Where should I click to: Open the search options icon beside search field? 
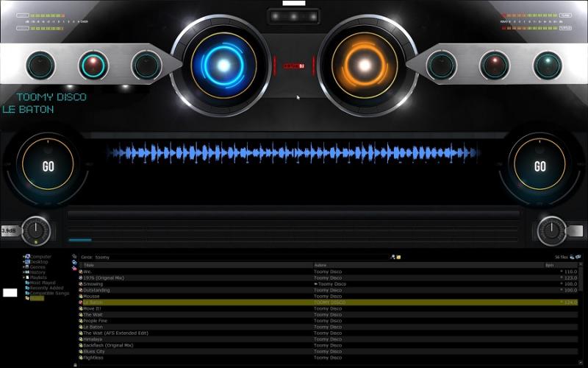(392, 257)
